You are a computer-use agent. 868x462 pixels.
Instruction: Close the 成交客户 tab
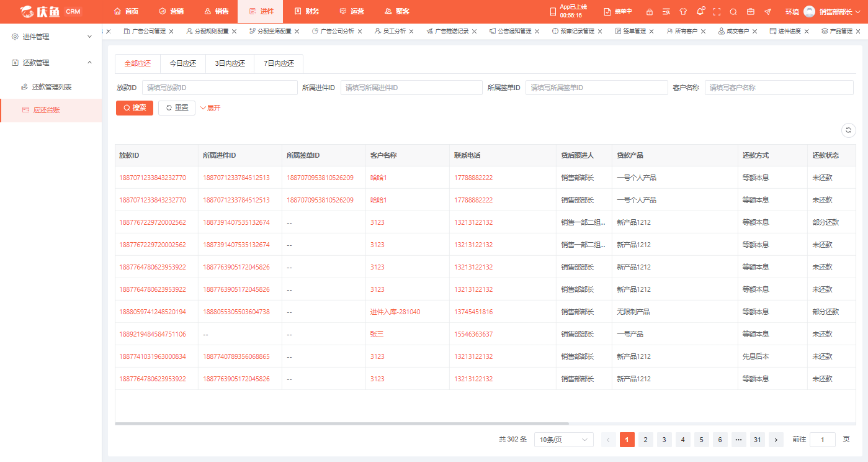754,31
